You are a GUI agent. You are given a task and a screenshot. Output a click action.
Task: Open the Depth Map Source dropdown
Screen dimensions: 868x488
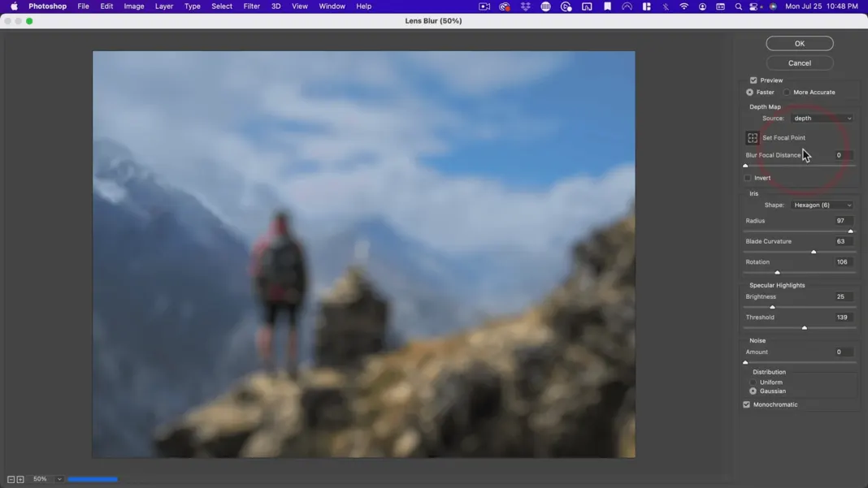822,119
